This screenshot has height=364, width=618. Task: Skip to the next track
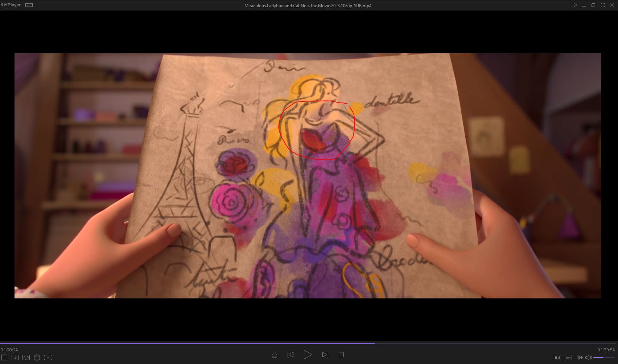(x=325, y=355)
